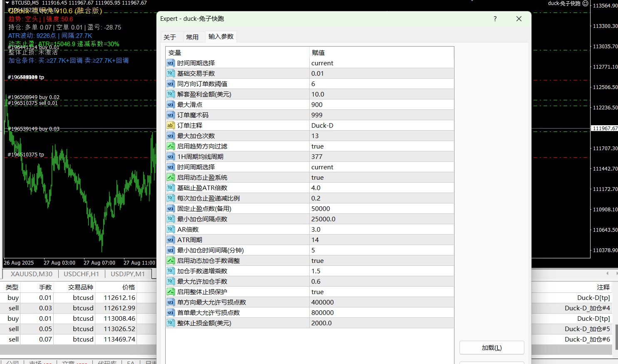
Task: Open the true value for 启用动态止盈系统
Action: [382, 177]
